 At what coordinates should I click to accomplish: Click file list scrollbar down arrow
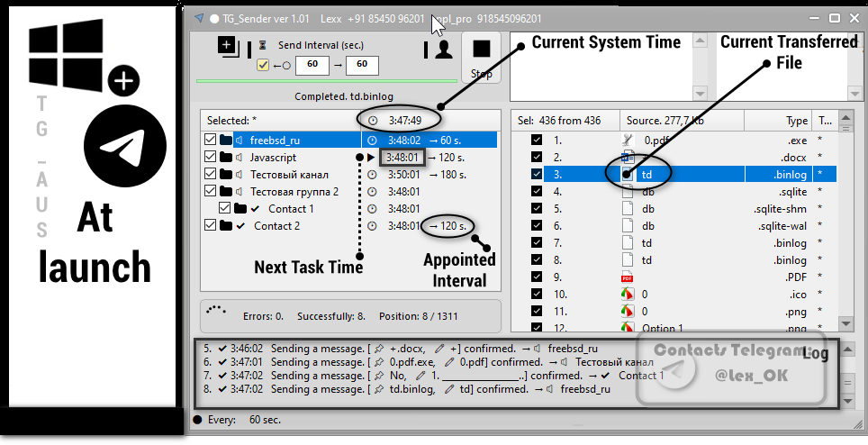point(845,323)
